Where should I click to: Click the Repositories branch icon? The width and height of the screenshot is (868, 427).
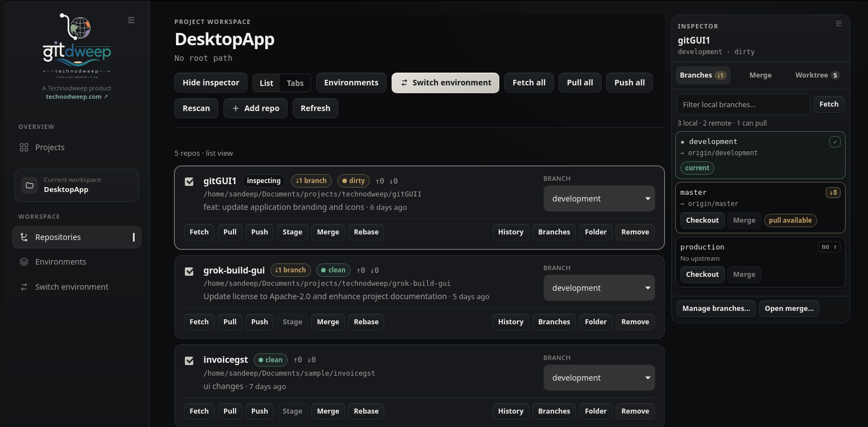click(x=24, y=237)
